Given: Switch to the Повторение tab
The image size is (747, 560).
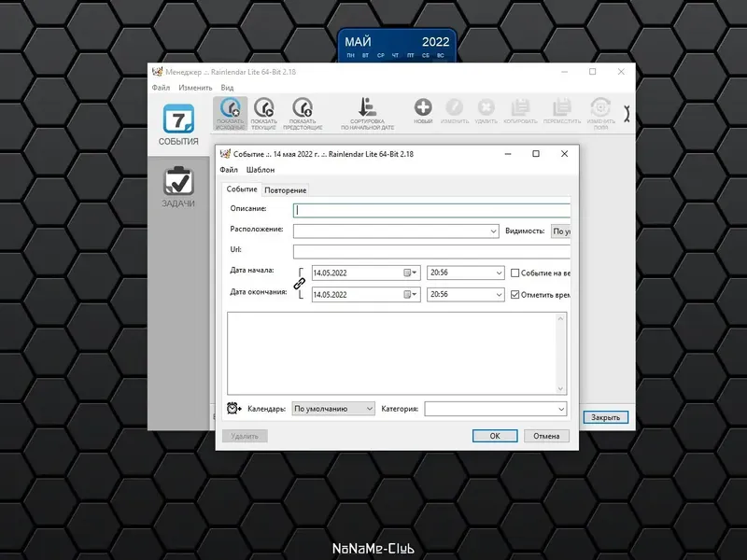Looking at the screenshot, I should tap(286, 190).
